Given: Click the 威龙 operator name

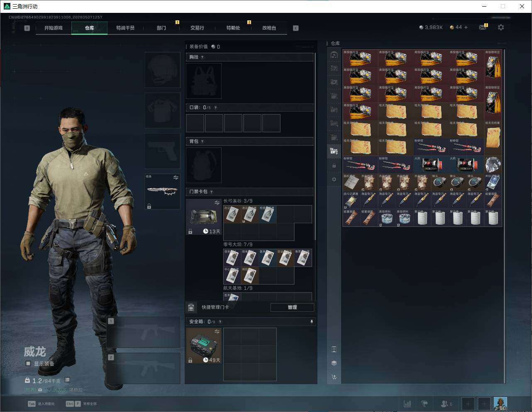Looking at the screenshot, I should 34,352.
